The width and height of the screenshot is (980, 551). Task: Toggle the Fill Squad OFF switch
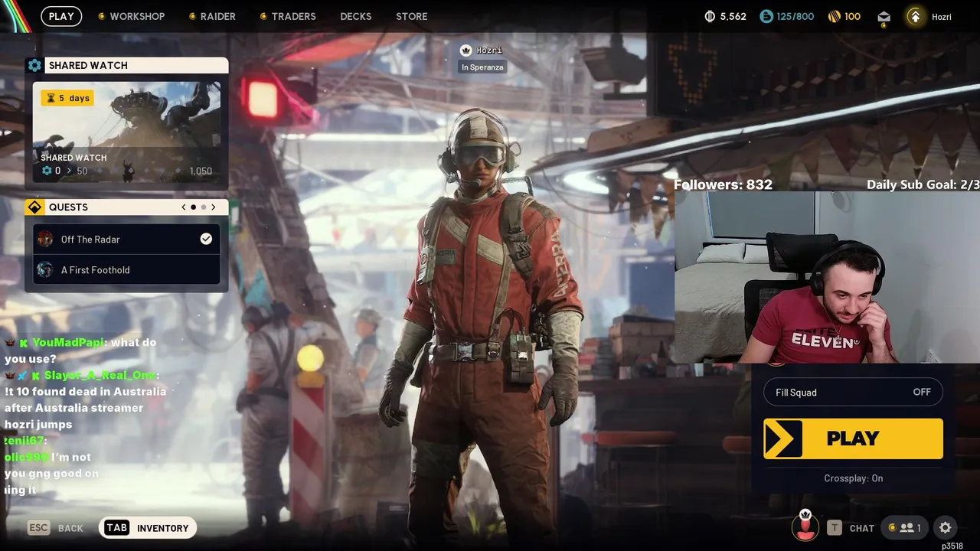point(853,392)
